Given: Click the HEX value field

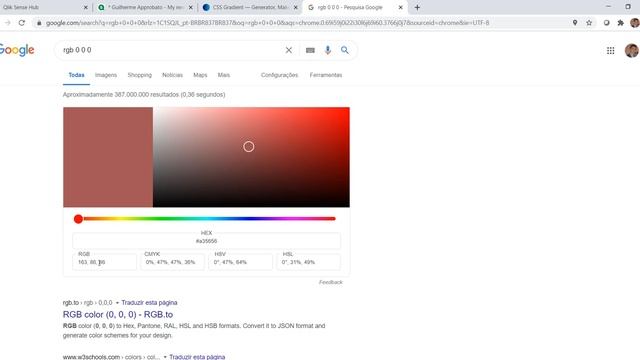Looking at the screenshot, I should click(207, 241).
